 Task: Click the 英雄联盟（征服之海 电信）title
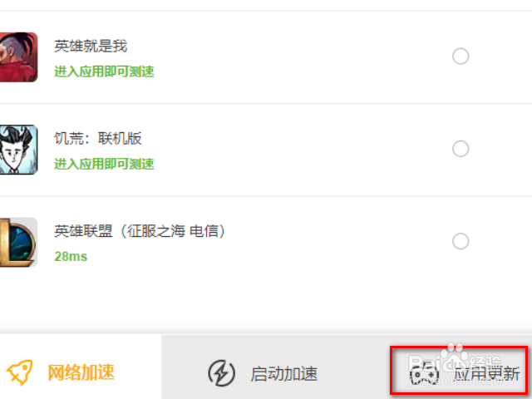[140, 231]
